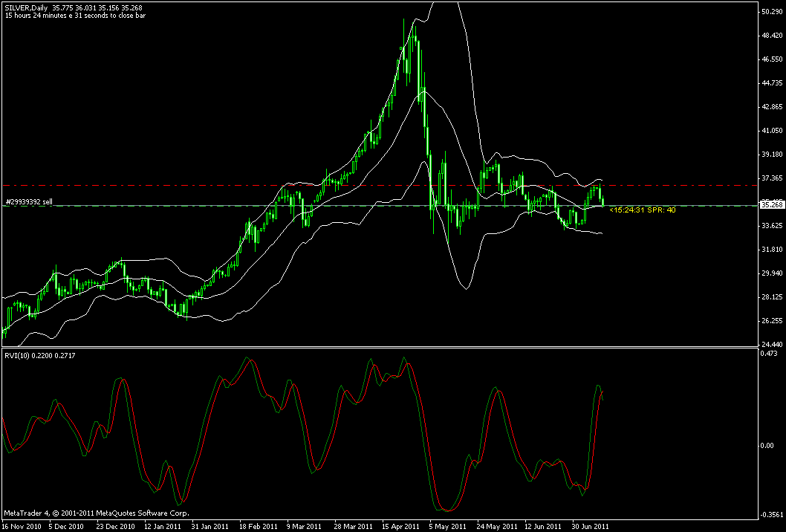
Task: Click the "18 Feb 2011" date label
Action: pyautogui.click(x=258, y=527)
